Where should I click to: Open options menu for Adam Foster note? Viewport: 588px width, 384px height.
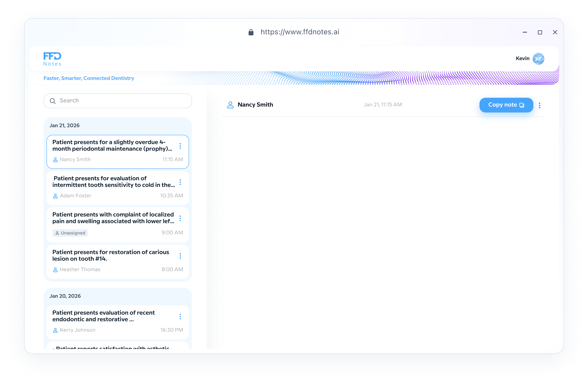coord(180,182)
